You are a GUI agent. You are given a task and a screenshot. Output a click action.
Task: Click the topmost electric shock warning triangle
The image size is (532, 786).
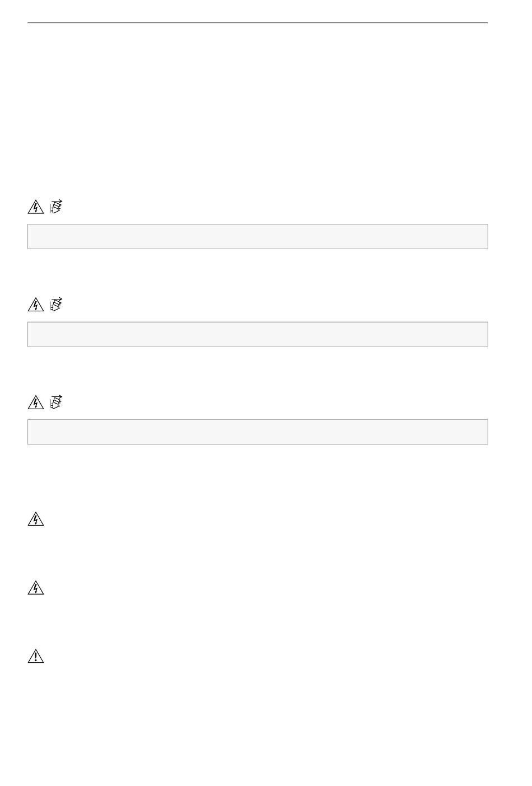(x=36, y=207)
